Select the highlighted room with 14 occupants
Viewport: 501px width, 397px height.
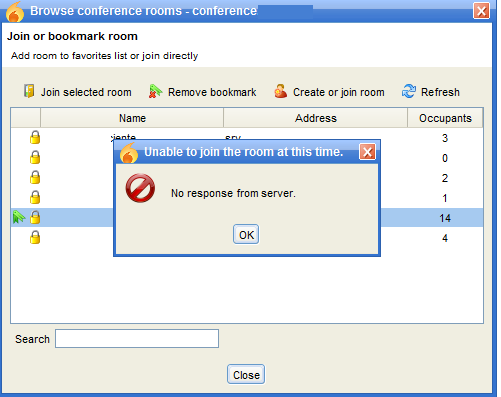click(247, 218)
